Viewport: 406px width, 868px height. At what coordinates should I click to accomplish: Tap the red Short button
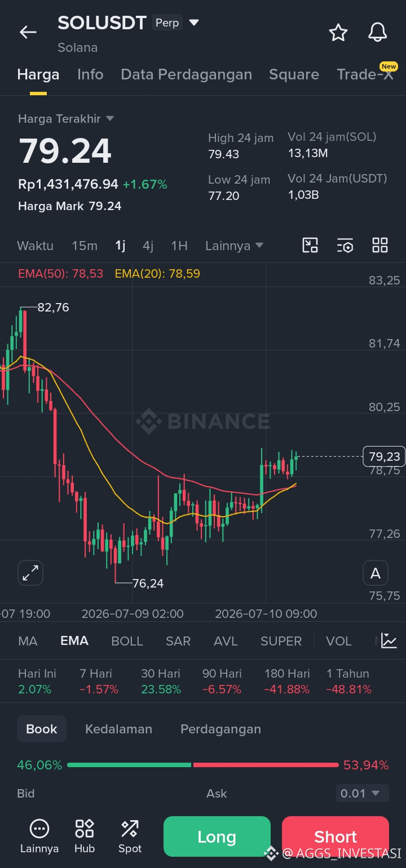[336, 836]
